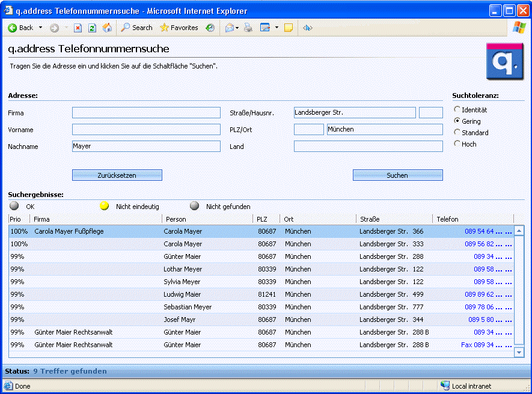The image size is (532, 394).
Task: Focus the house number field beside the street
Action: (x=431, y=112)
